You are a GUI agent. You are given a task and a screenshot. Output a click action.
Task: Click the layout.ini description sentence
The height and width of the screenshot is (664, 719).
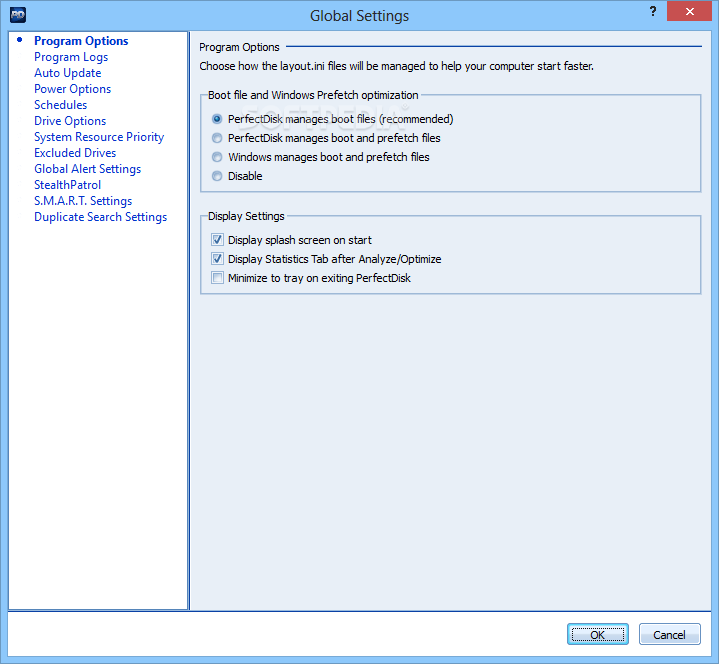tap(396, 66)
